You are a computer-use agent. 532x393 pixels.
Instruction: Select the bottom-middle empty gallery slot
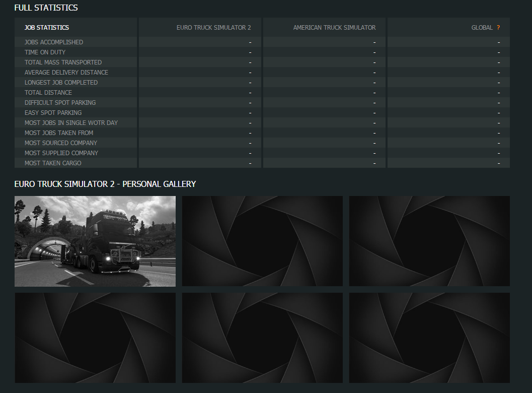pyautogui.click(x=262, y=338)
